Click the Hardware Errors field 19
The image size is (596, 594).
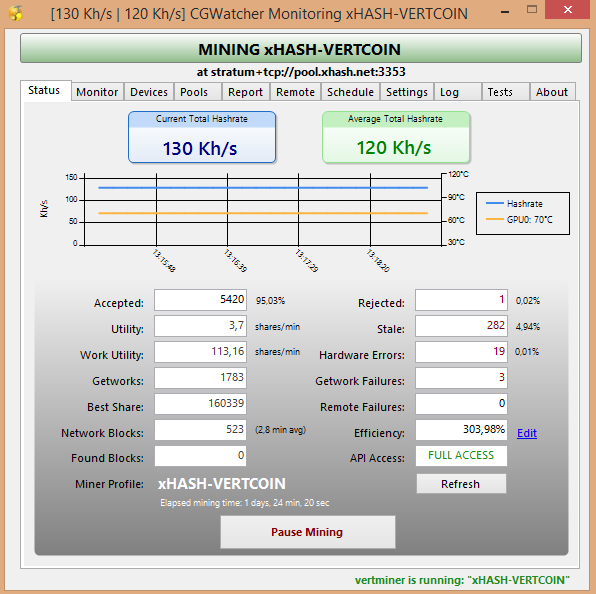coord(461,352)
